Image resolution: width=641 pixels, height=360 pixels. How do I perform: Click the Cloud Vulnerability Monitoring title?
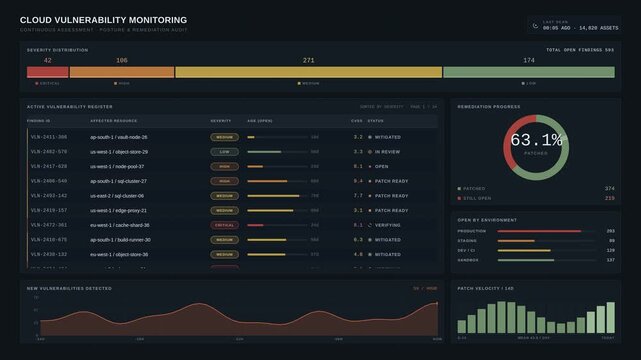[103, 20]
